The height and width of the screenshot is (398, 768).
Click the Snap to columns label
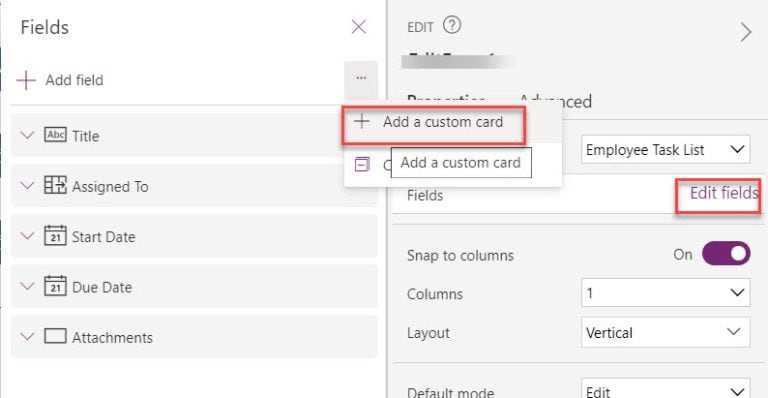[x=460, y=256]
